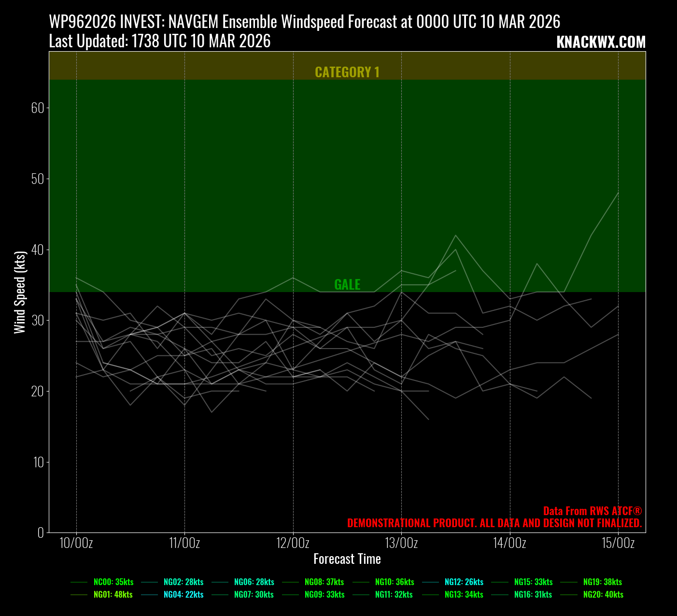677x616 pixels.
Task: Click the NG02: 28kts legend line swatch
Action: [x=150, y=582]
